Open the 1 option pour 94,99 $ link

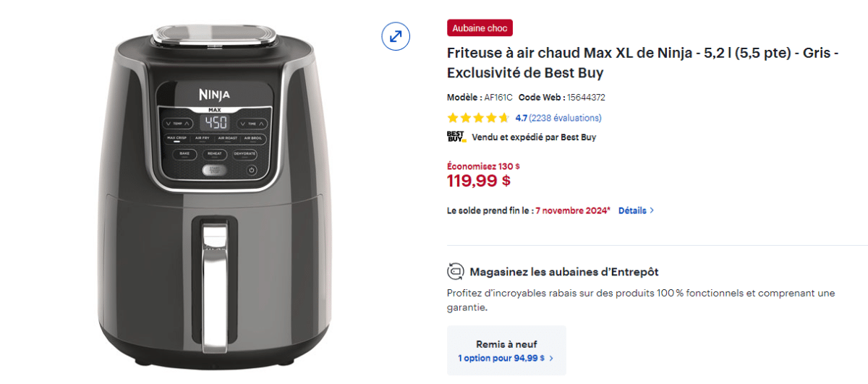coord(506,358)
